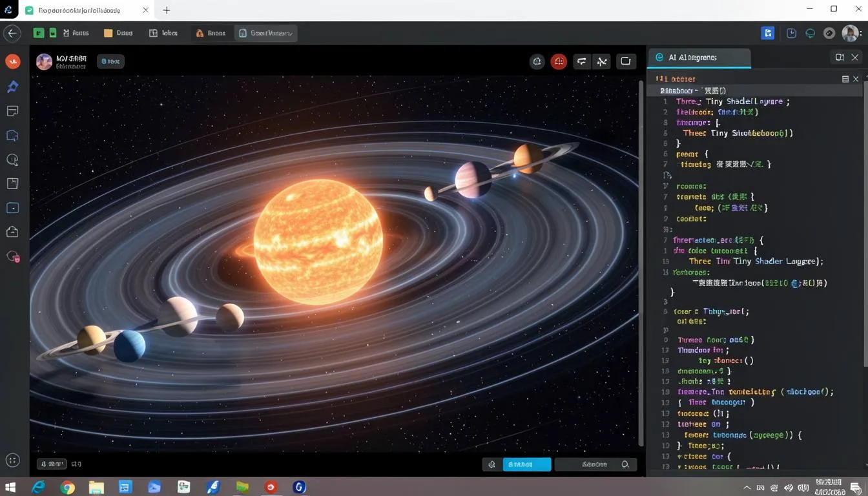Select the red record button in the toolbar
Screen dimensions: 868x496
[x=558, y=61]
